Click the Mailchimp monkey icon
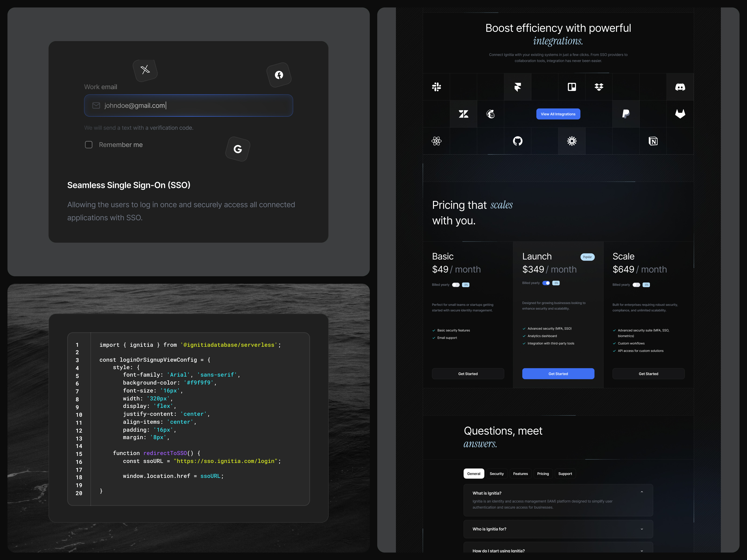The height and width of the screenshot is (560, 747). 491,114
